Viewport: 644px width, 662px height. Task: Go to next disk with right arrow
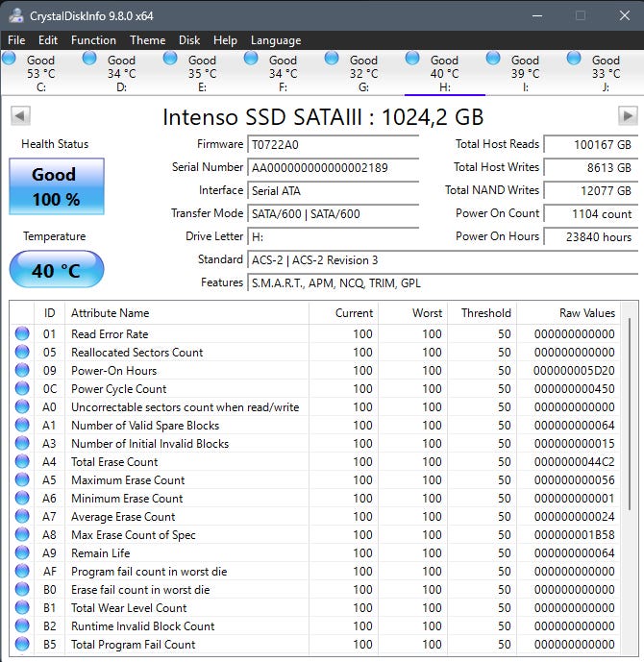coord(627,116)
